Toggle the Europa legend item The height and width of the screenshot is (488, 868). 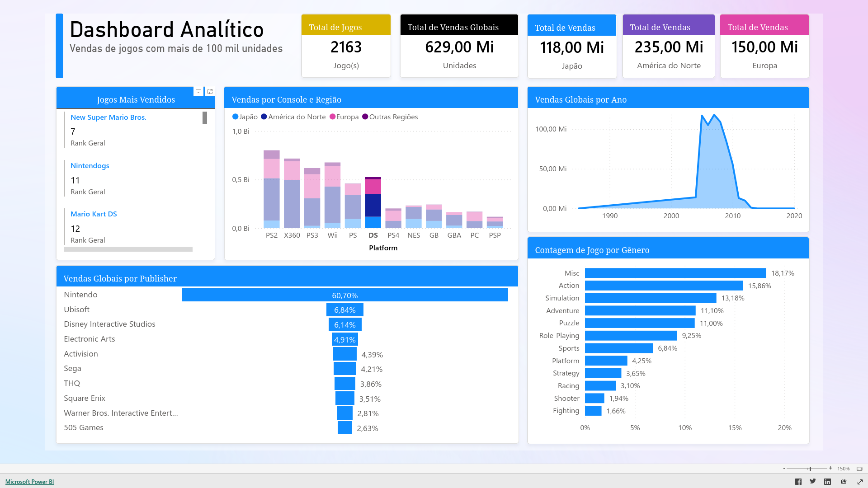point(344,117)
